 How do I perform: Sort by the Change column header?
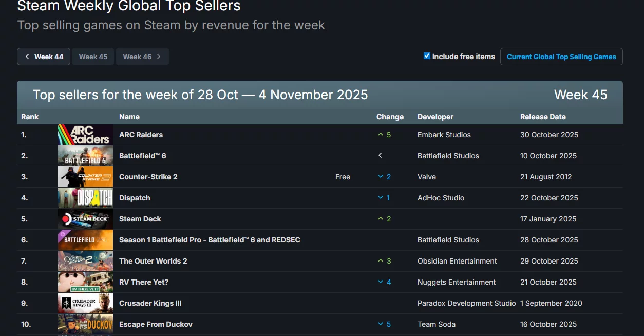tap(390, 117)
